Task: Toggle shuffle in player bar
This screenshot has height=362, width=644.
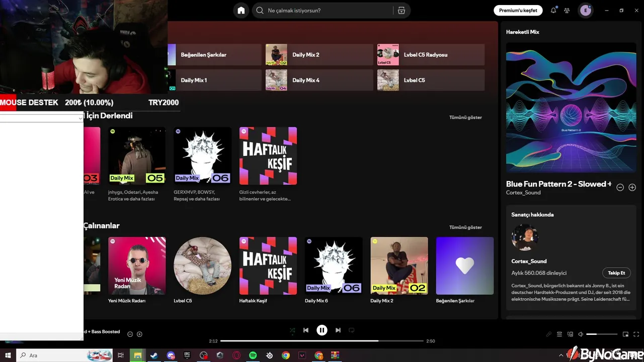Action: [x=292, y=330]
